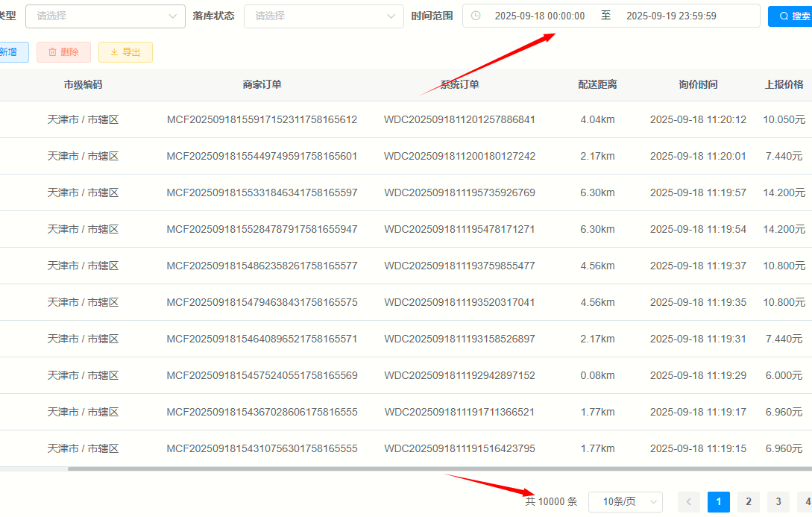Select merchant order MCF20250918154794638431758165575
The height and width of the screenshot is (517, 812).
pyautogui.click(x=262, y=302)
